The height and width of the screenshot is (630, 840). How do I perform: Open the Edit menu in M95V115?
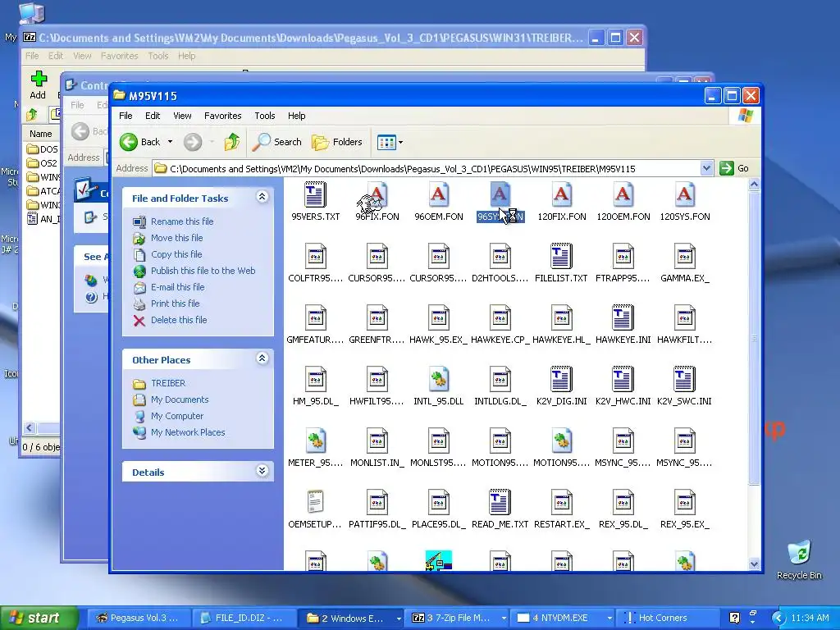click(152, 116)
